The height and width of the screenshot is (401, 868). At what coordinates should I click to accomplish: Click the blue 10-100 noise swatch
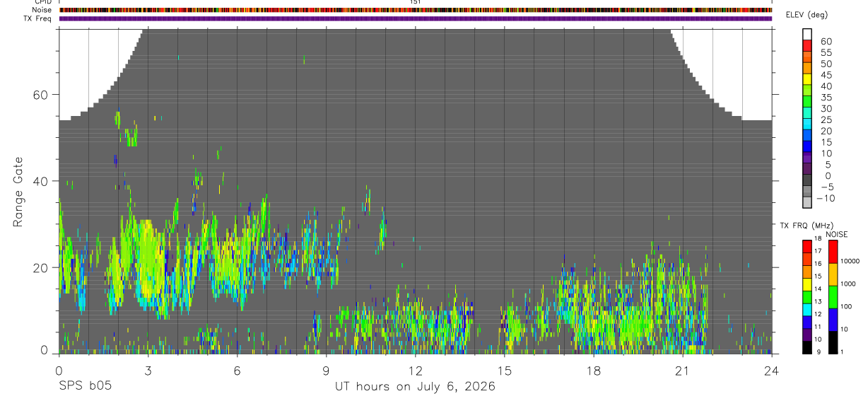[x=833, y=320]
